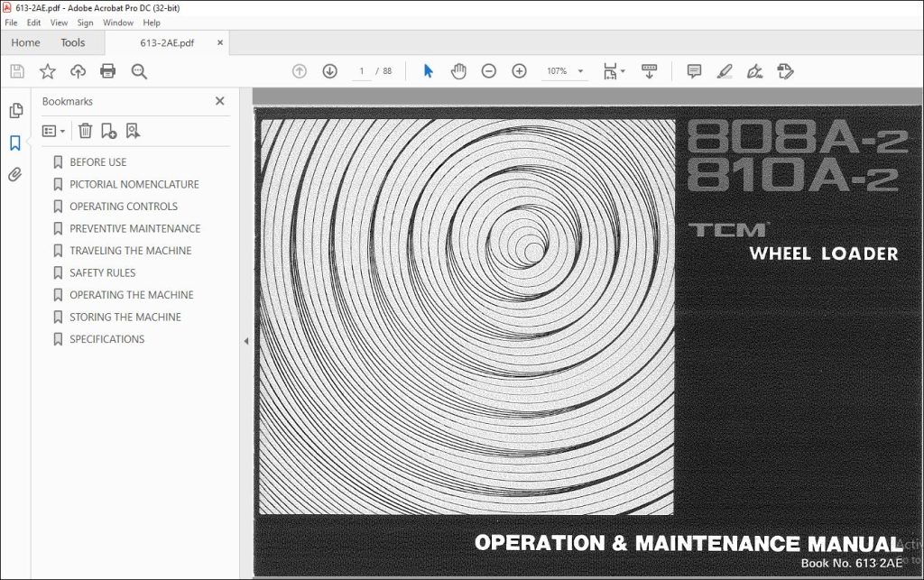Open bookmarks Options dropdown menu
924x580 pixels.
coord(53,131)
